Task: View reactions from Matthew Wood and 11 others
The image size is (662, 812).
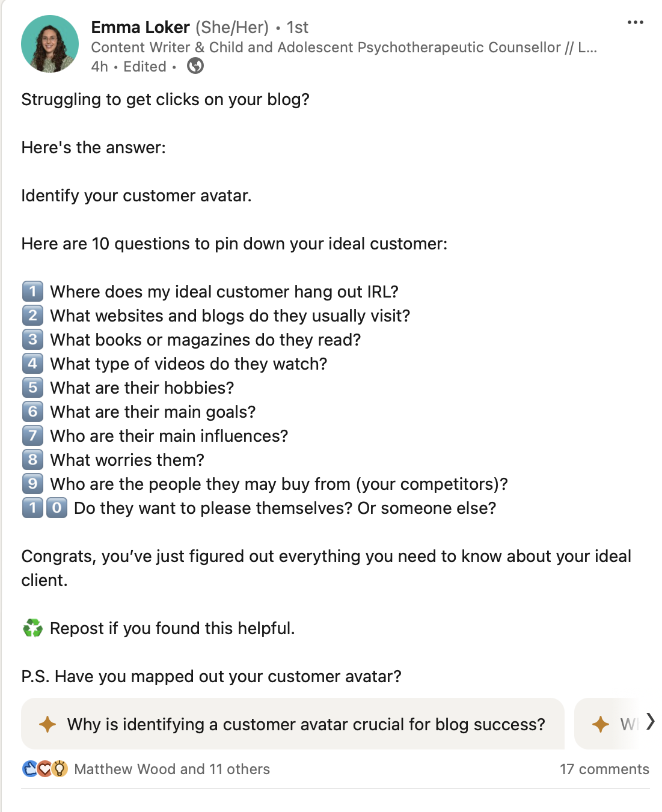Action: [172, 769]
